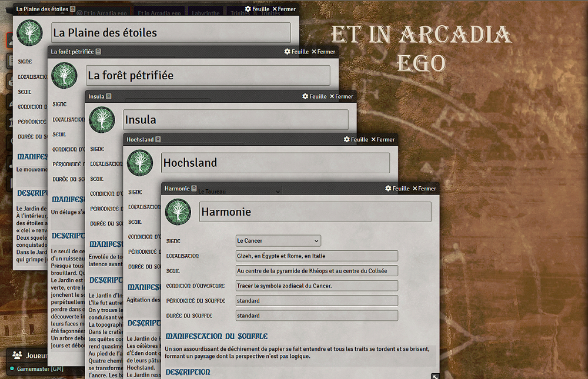Click the Harmonie name input field
The height and width of the screenshot is (379, 588).
[x=315, y=212]
